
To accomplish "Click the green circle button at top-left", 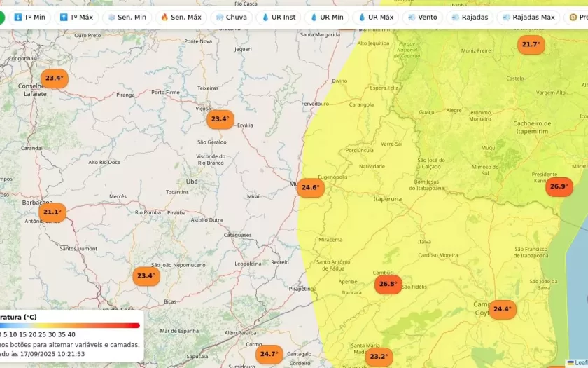I will point(1,17).
